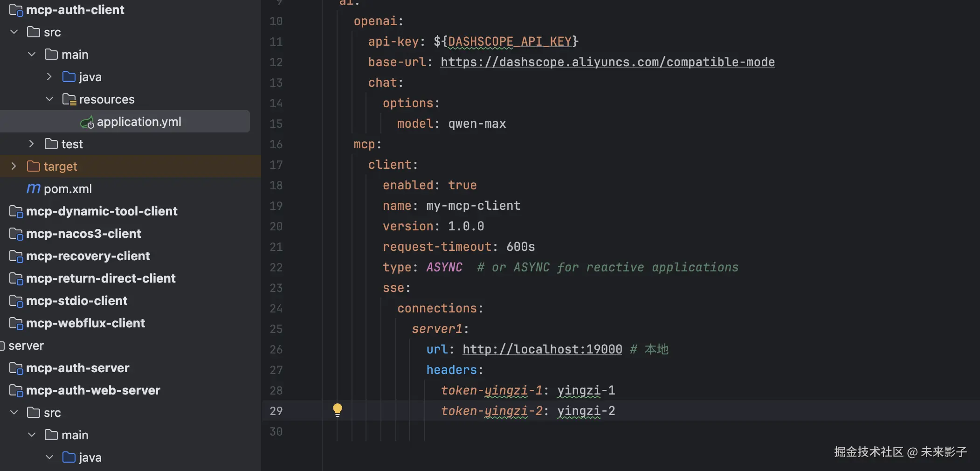Screen dimensions: 980x471
Task: Click the "client:" key on line 17
Action: coord(393,165)
